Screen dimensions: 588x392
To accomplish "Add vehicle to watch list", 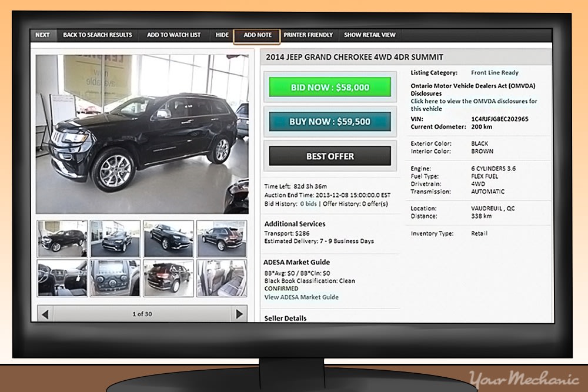I will click(173, 35).
